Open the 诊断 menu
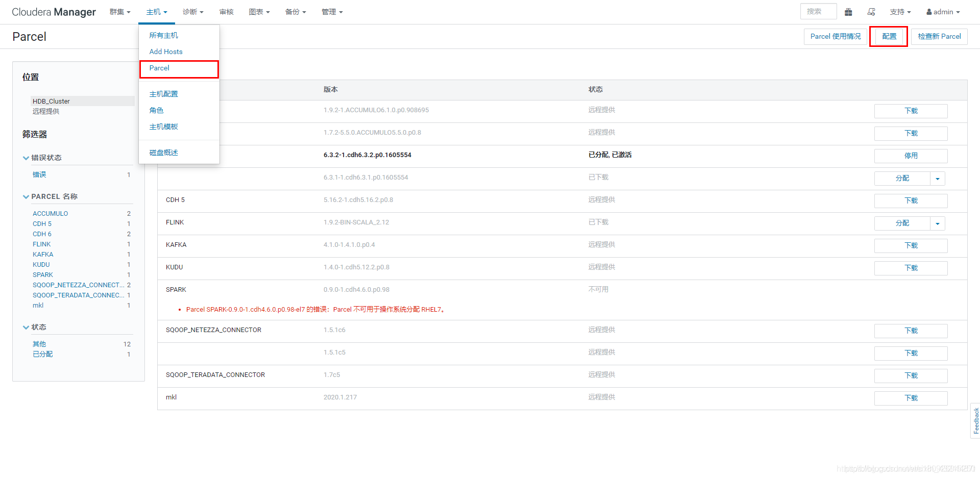This screenshot has width=980, height=478. (x=193, y=12)
